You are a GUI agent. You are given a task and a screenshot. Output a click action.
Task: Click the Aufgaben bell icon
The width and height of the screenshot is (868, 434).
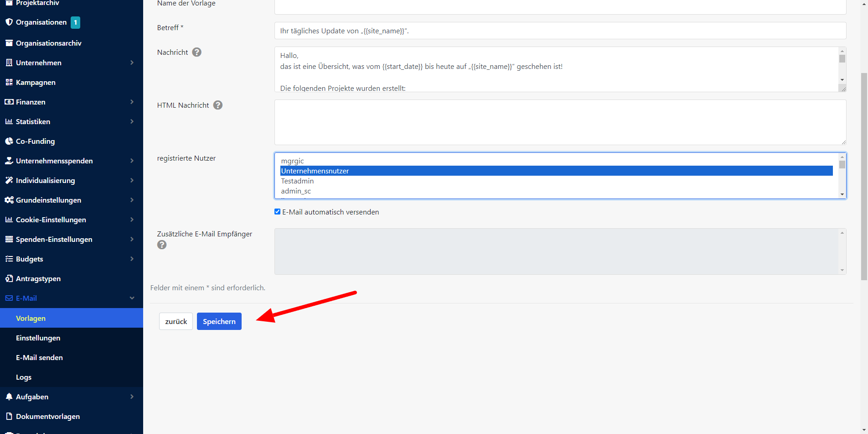click(9, 397)
